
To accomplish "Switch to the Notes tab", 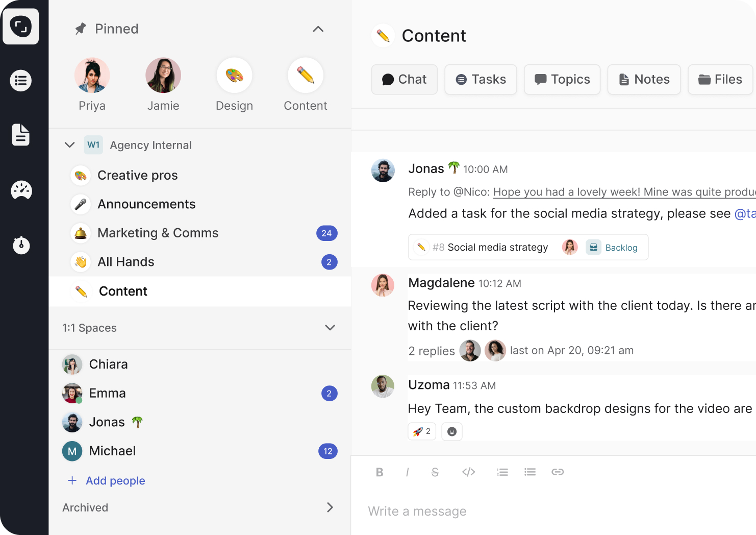I will click(644, 80).
